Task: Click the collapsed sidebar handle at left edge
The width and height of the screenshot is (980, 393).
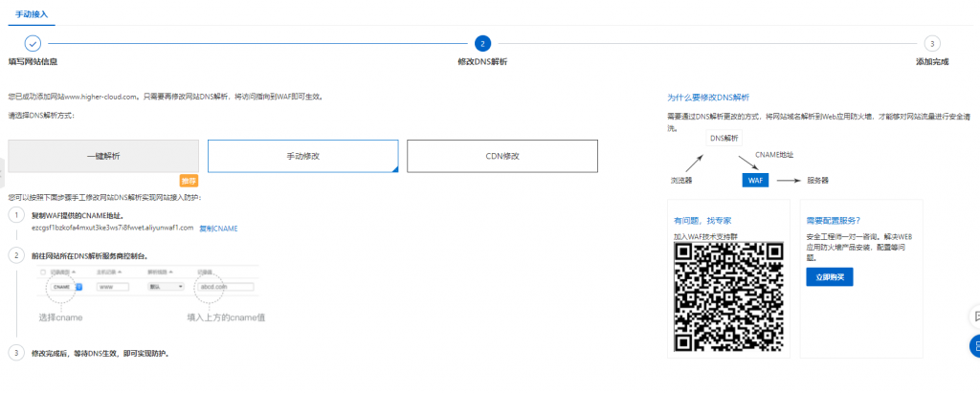Action: click(2, 172)
